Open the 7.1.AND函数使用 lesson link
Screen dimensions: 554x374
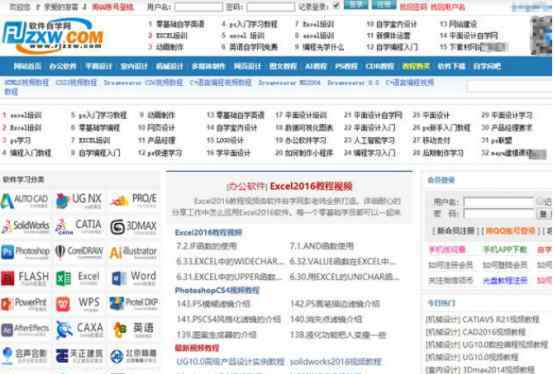[322, 246]
